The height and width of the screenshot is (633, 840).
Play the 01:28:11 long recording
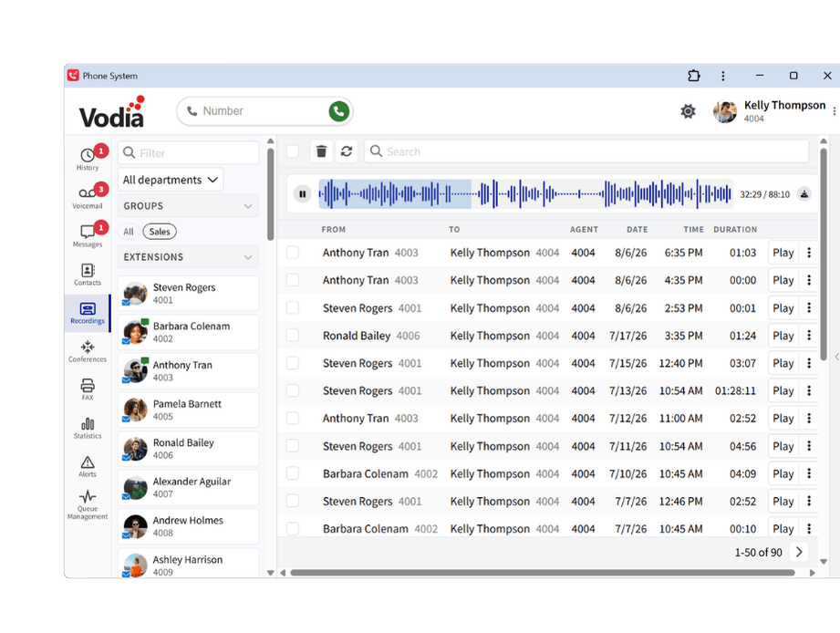click(783, 390)
